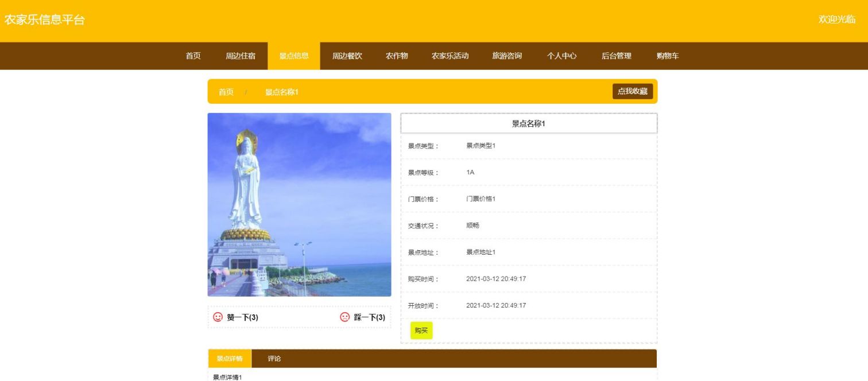Click the timestamp in the 开放时间 row
This screenshot has width=868, height=381.
pyautogui.click(x=496, y=305)
